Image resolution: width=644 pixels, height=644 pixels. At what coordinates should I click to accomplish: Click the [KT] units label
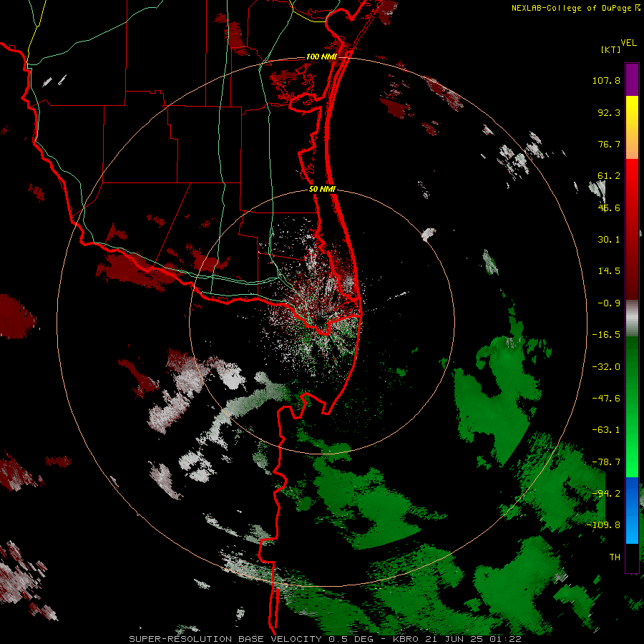611,49
